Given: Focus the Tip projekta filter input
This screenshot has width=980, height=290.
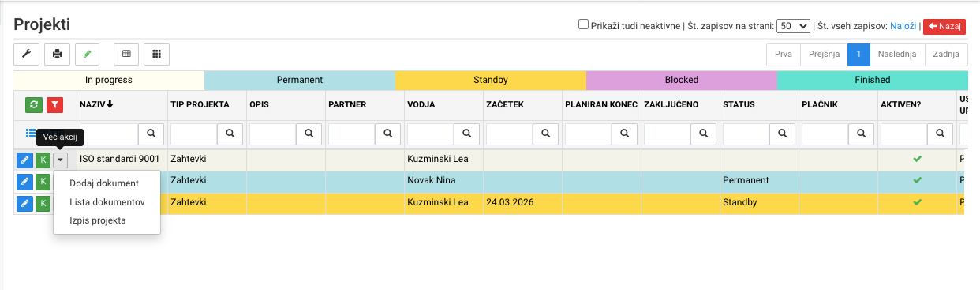Looking at the screenshot, I should [x=194, y=134].
